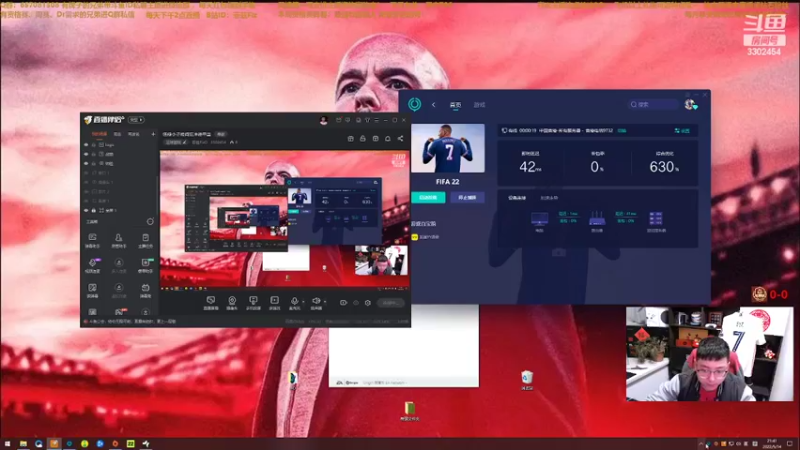
Task: Toggle eye icon of the bottom full-screen layer
Action: point(86,210)
